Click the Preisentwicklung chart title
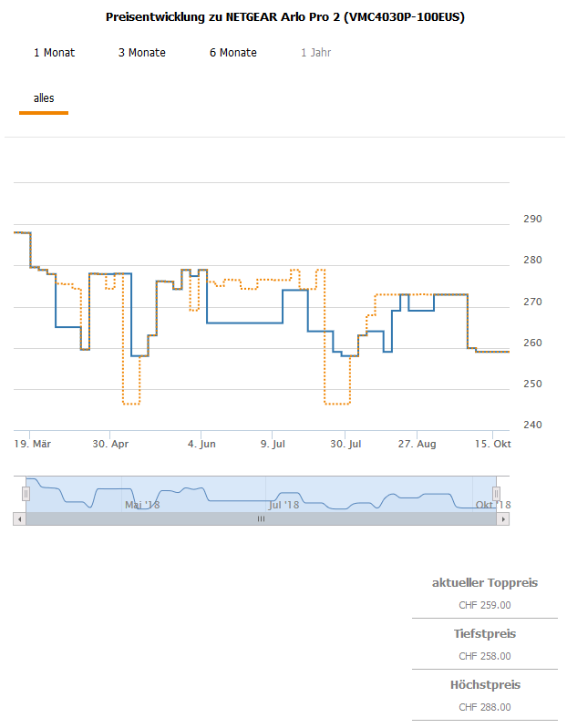Screen dimensions: 567x728 coord(285,17)
